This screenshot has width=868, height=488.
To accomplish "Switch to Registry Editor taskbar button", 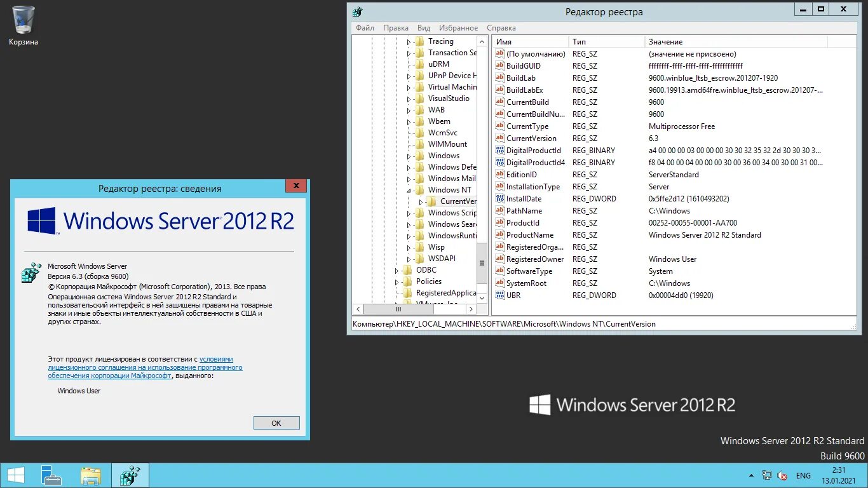I will click(130, 475).
